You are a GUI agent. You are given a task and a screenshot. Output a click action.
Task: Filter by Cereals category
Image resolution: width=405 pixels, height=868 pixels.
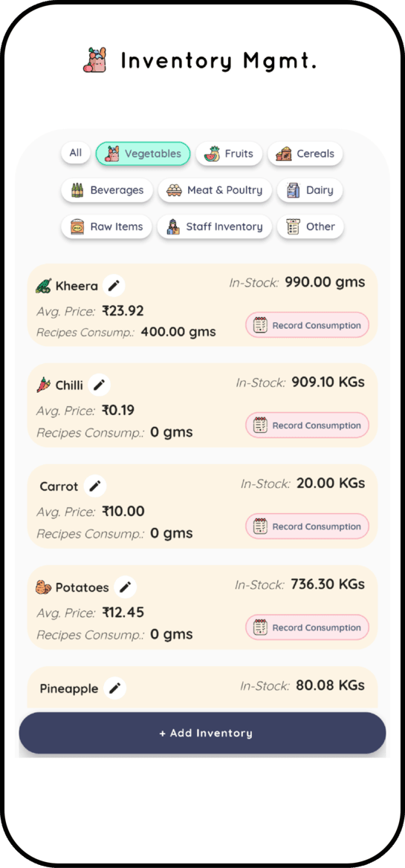pyautogui.click(x=305, y=154)
